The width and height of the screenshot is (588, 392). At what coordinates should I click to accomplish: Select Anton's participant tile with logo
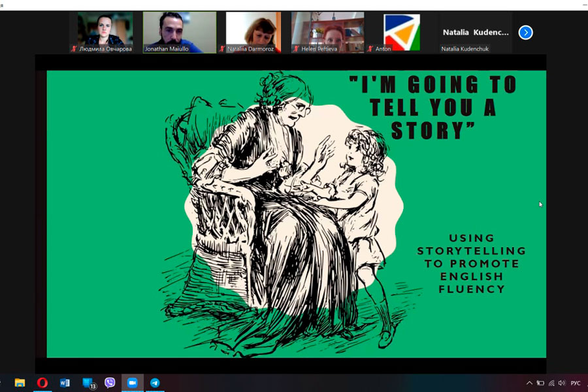coord(401,31)
